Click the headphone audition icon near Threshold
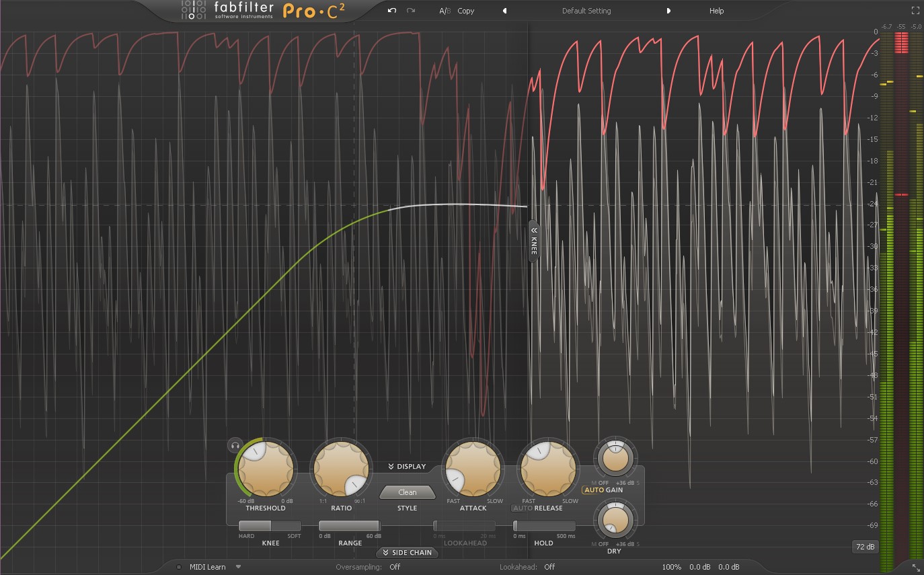Image resolution: width=924 pixels, height=575 pixels. (x=235, y=445)
